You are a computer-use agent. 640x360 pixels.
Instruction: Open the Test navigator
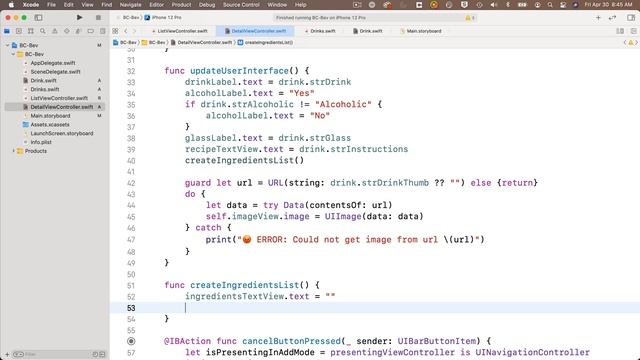pyautogui.click(x=67, y=31)
